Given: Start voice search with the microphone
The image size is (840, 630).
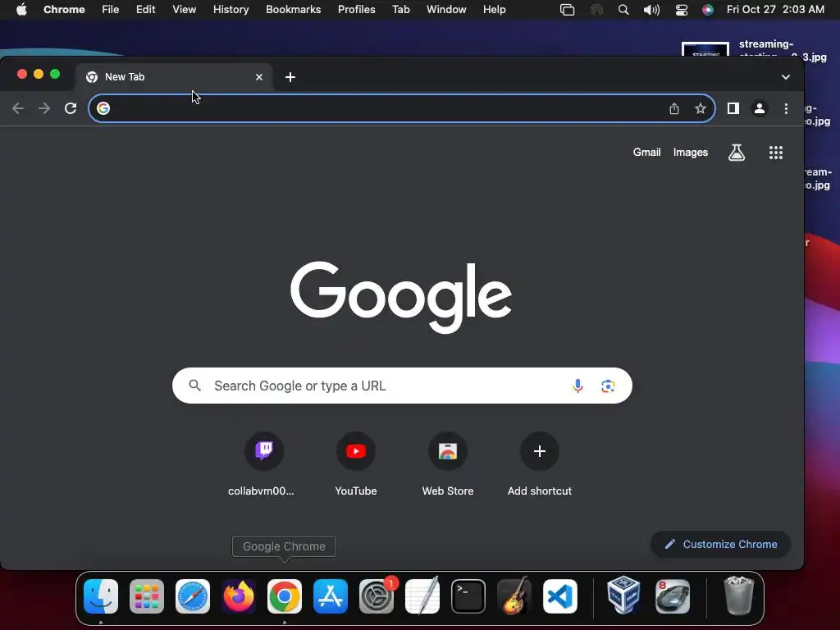Looking at the screenshot, I should click(x=577, y=386).
